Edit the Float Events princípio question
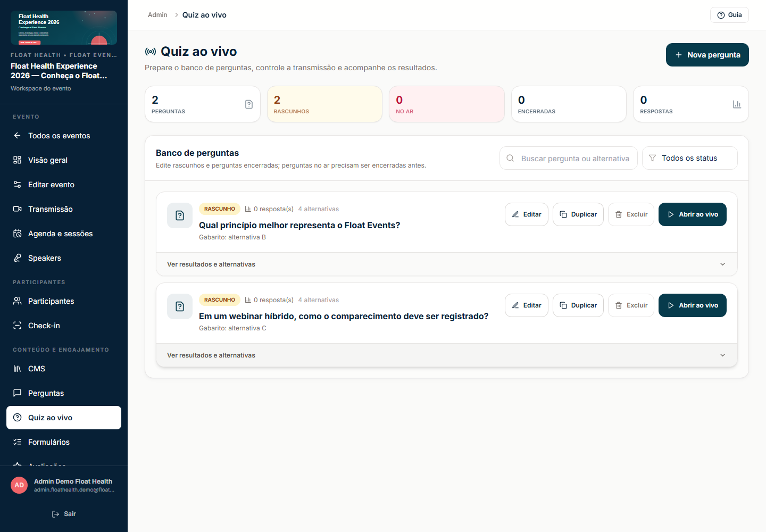 527,214
